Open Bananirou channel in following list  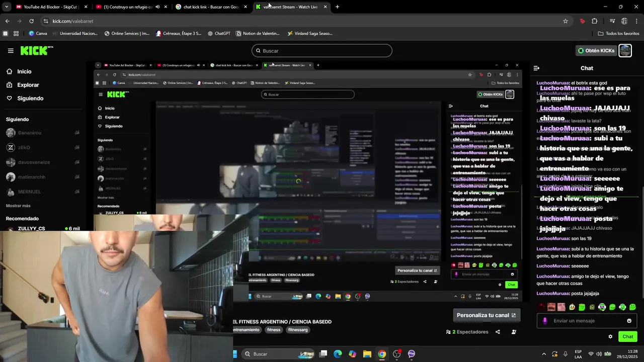tap(43, 133)
